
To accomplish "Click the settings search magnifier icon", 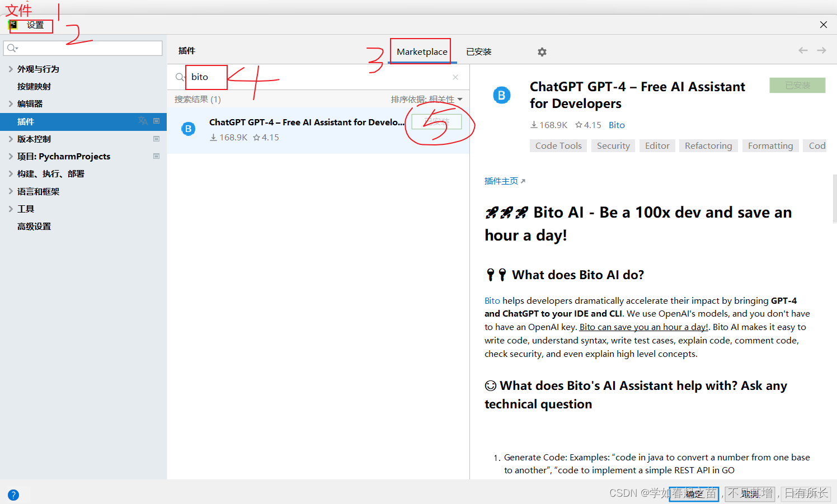I will (x=12, y=48).
